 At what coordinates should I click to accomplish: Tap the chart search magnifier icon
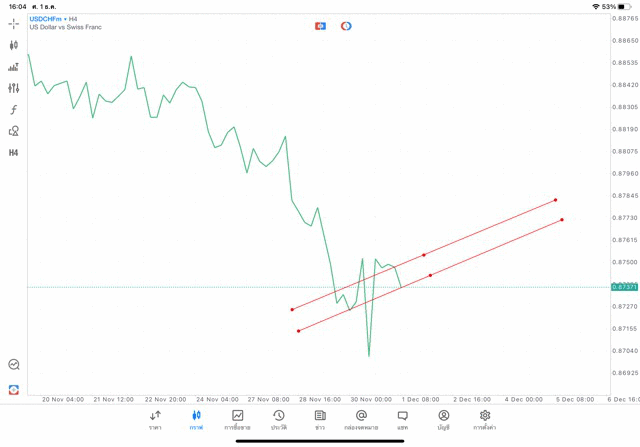click(x=14, y=365)
